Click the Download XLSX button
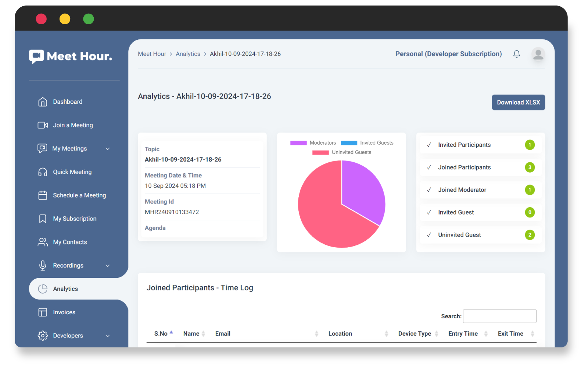Viewport: 588px width, 368px height. (518, 102)
